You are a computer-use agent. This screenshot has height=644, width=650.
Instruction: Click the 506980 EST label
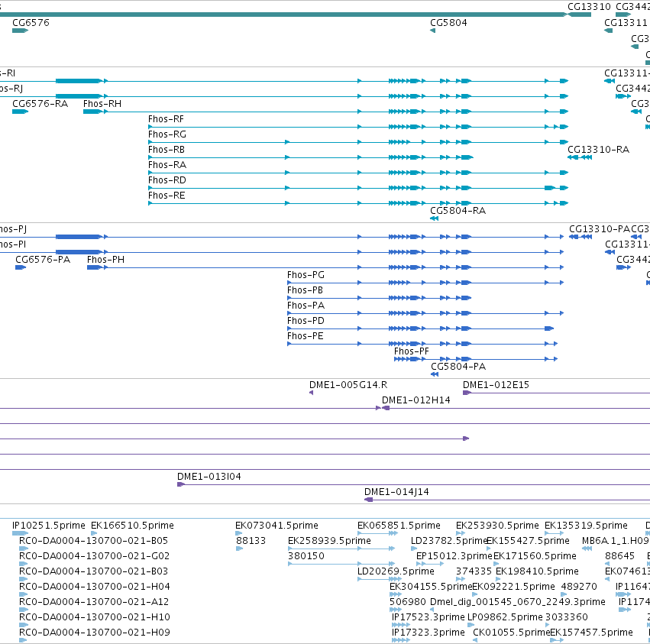[x=408, y=602]
